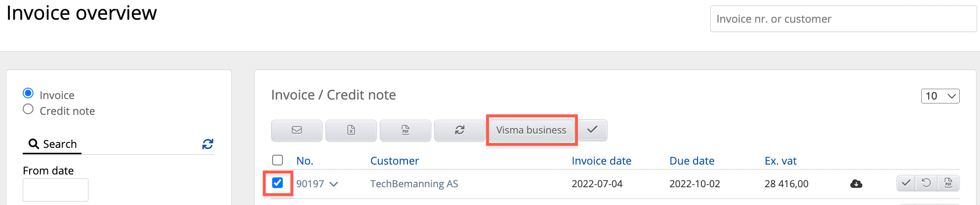Screen dimensions: 980x205
Task: Click the Invoice nr. or customer search field
Action: [x=843, y=19]
